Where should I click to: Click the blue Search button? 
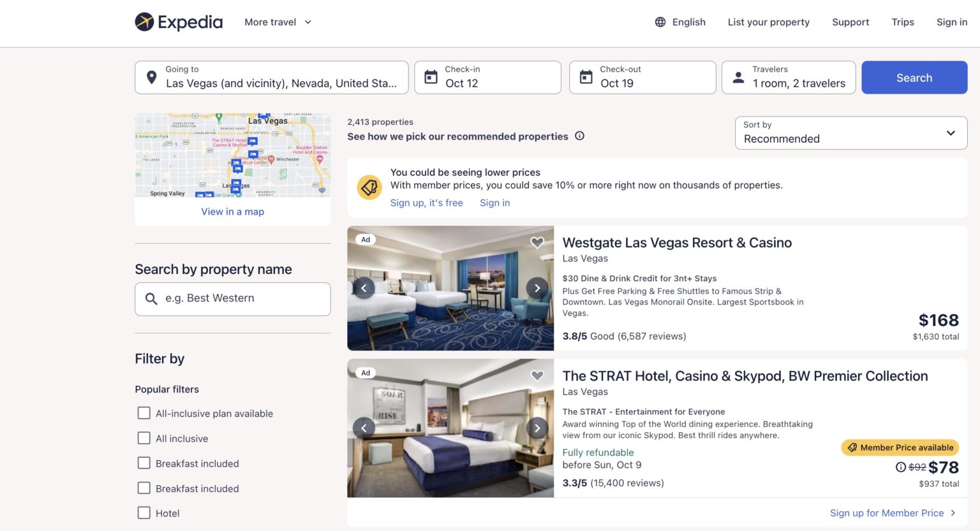[x=914, y=77]
